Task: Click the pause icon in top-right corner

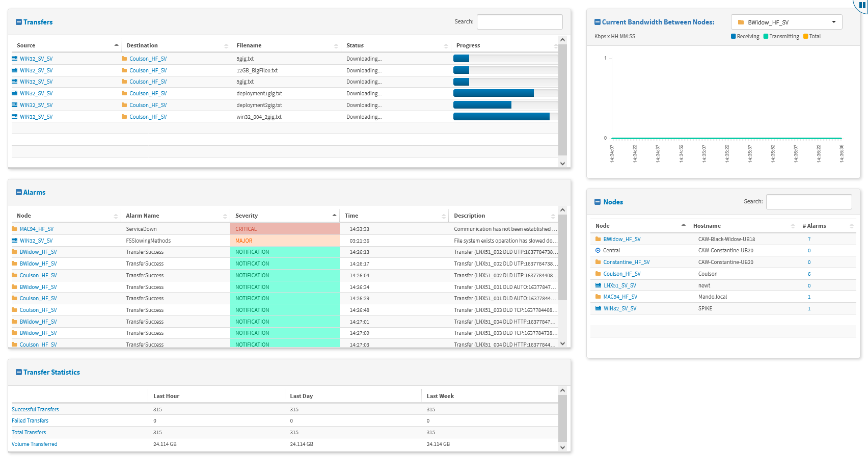Action: coord(862,5)
